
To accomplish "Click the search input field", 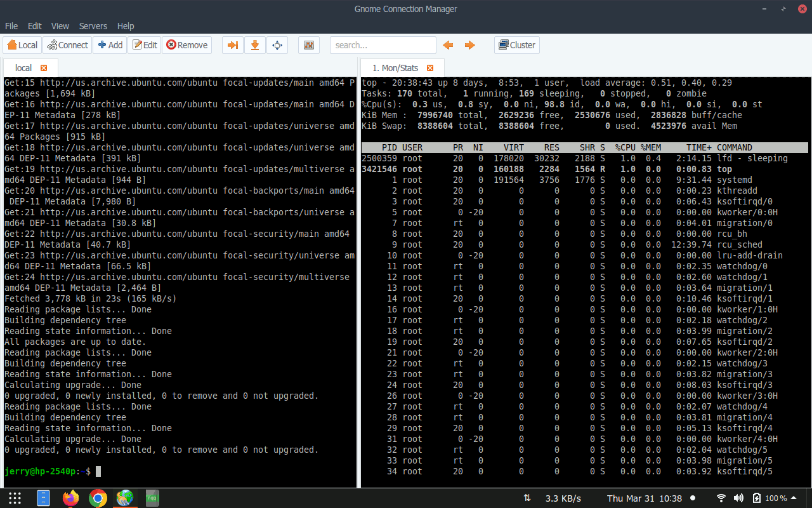I will (x=383, y=45).
